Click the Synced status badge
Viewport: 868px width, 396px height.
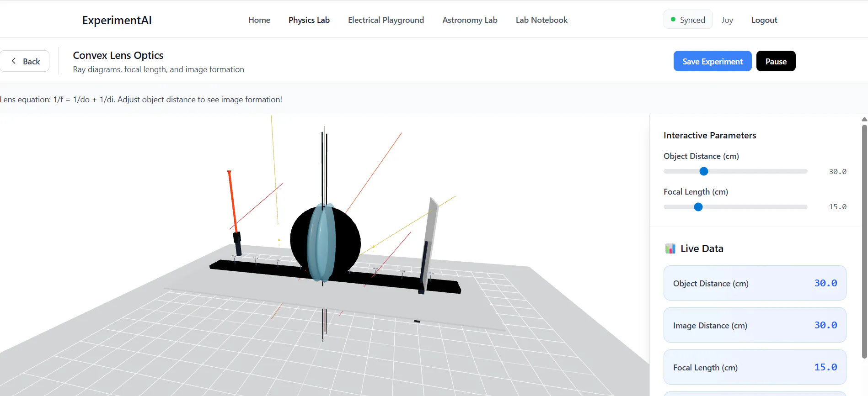pyautogui.click(x=688, y=20)
